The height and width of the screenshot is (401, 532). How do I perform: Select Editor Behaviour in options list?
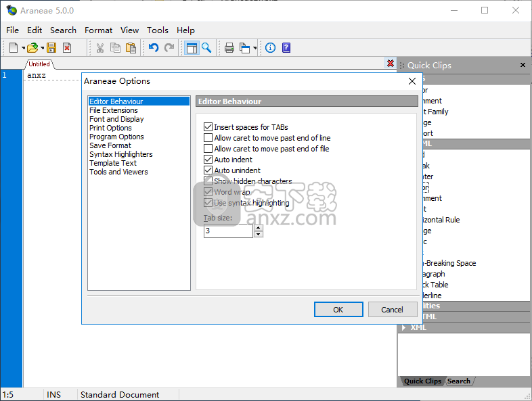coord(139,101)
